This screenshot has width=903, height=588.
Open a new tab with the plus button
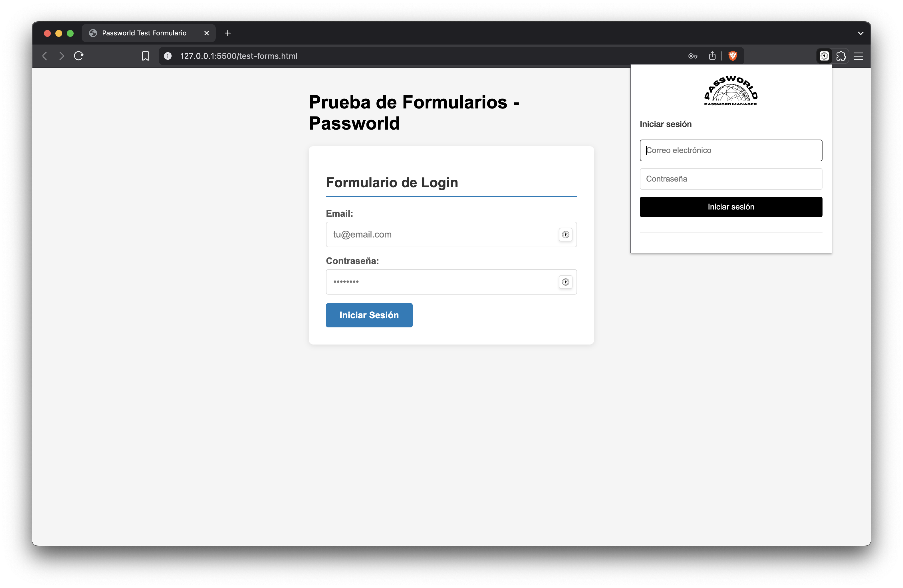(x=228, y=33)
